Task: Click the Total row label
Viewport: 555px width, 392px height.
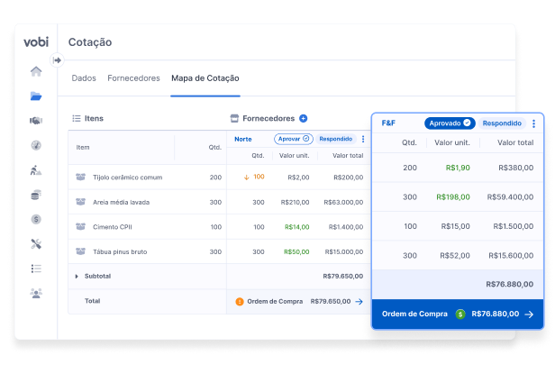Action: pos(93,301)
